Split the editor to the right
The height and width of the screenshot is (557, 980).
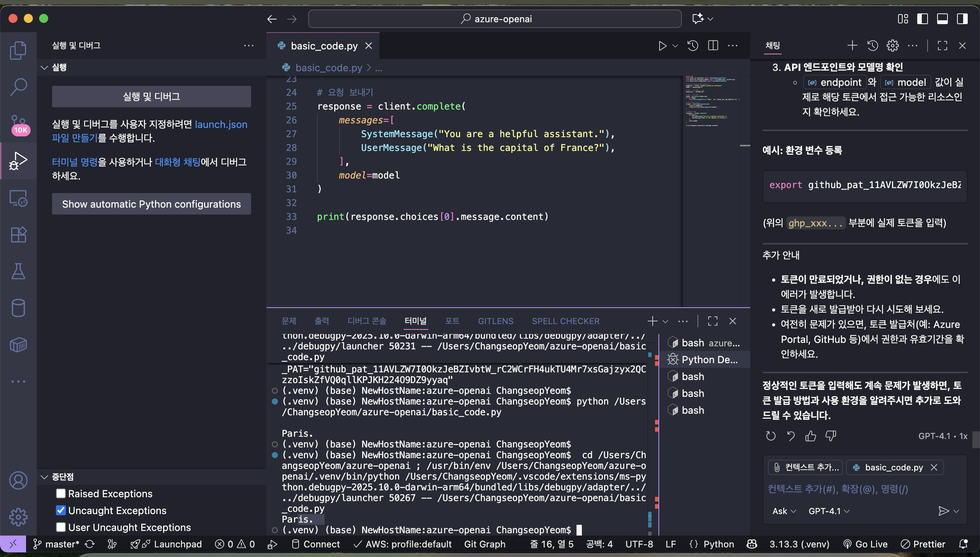click(713, 46)
